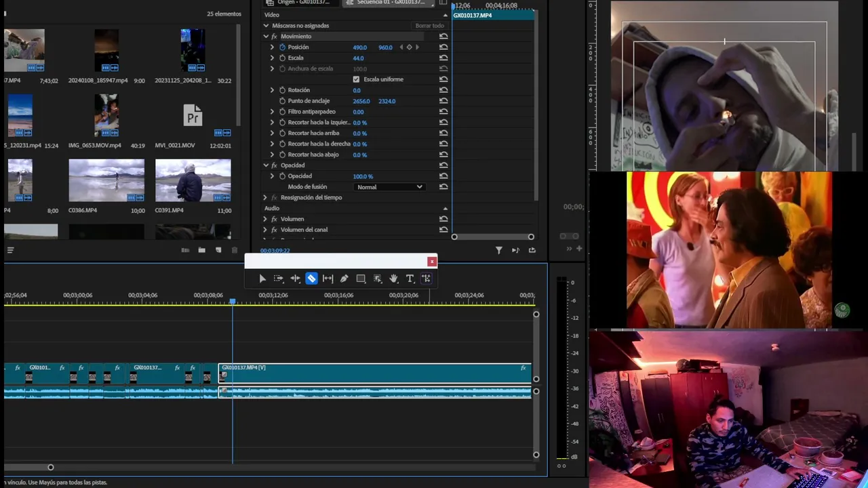Reset the Escala parameter
868x488 pixels.
tap(443, 58)
